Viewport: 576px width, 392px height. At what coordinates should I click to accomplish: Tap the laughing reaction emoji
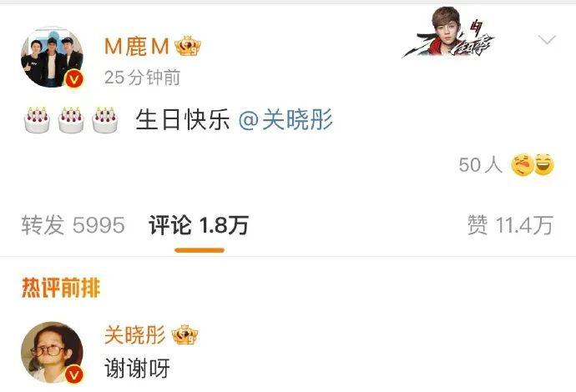click(x=544, y=164)
